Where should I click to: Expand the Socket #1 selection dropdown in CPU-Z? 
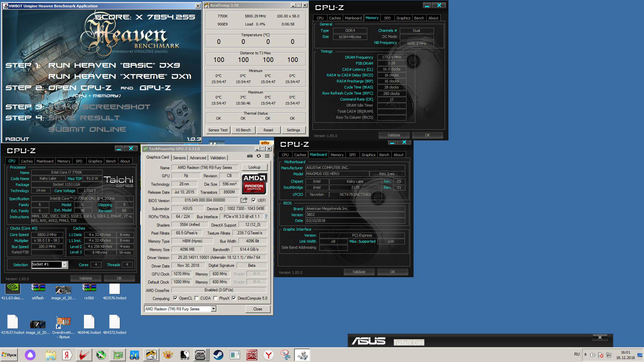(64, 265)
